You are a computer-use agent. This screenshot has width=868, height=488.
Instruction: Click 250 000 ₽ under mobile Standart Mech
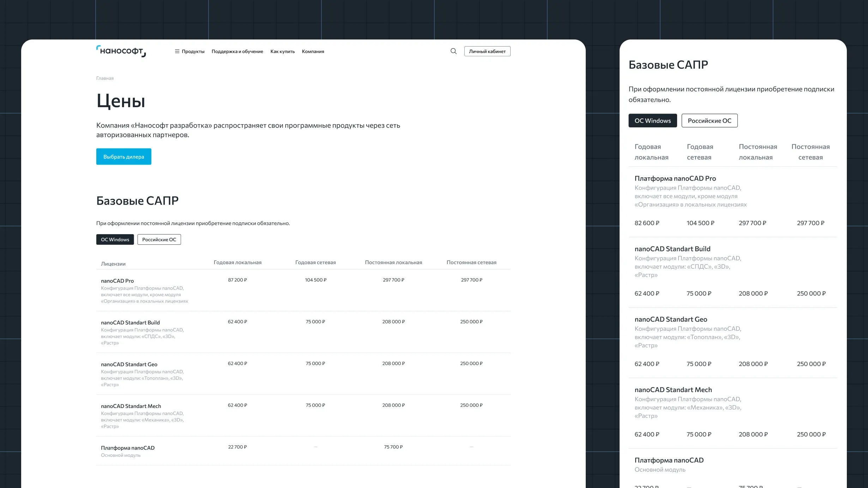[x=811, y=435]
